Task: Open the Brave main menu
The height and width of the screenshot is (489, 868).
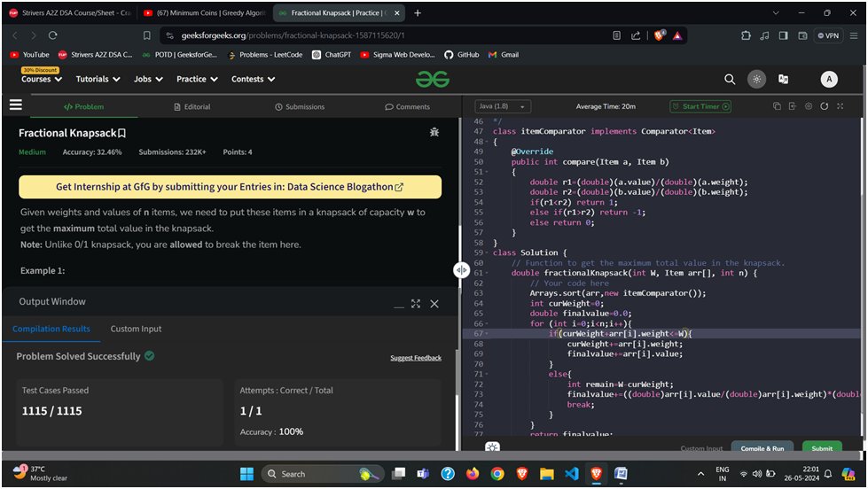Action: point(854,35)
